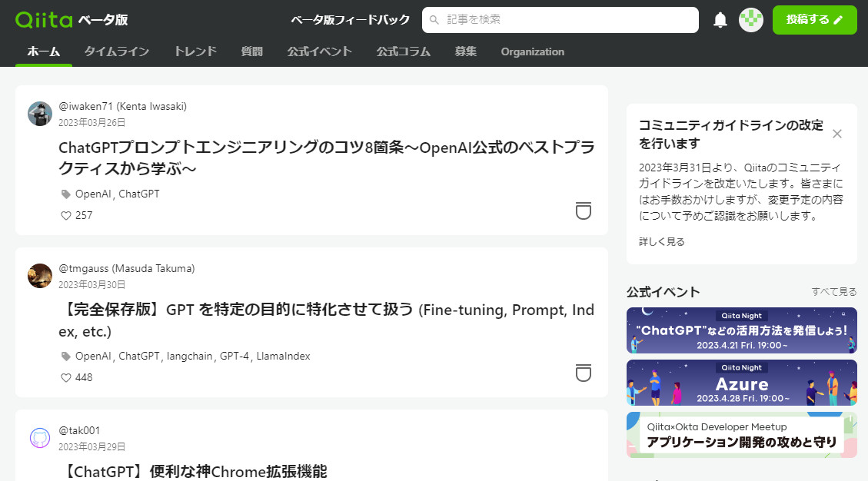868x481 pixels.
Task: Open the notifications bell
Action: (x=720, y=20)
